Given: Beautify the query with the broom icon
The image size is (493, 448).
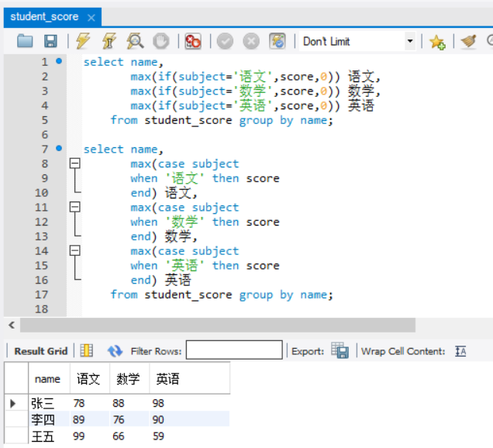Looking at the screenshot, I should (x=469, y=41).
